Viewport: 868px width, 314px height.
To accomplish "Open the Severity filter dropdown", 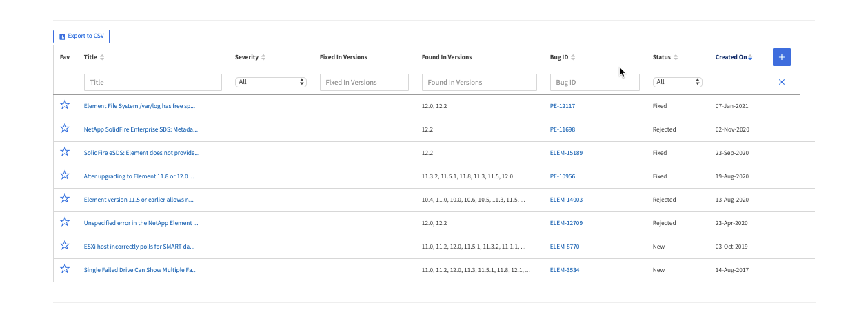I will [270, 82].
